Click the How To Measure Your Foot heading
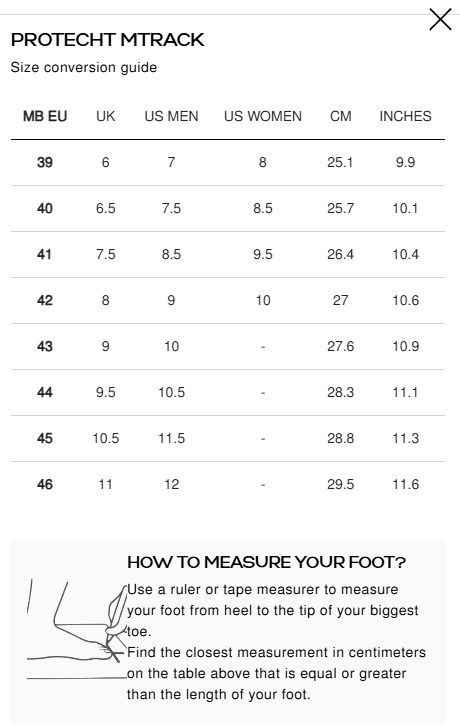 pyautogui.click(x=267, y=562)
